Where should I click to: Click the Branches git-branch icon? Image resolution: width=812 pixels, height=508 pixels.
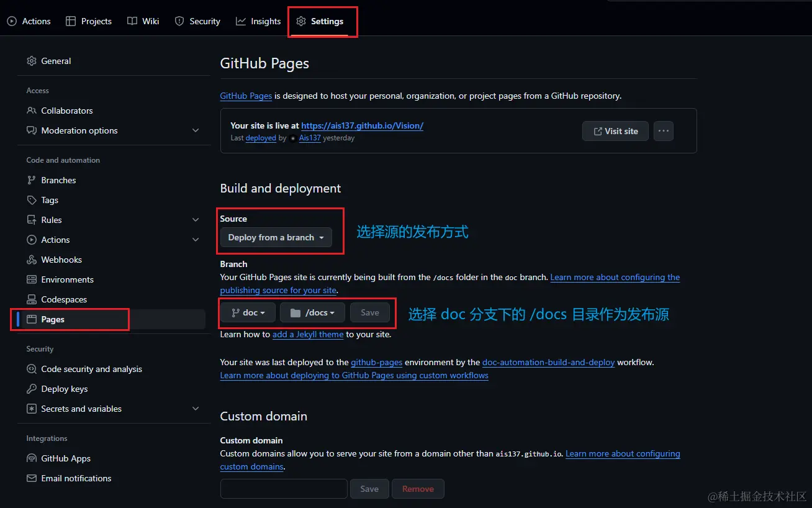point(32,180)
